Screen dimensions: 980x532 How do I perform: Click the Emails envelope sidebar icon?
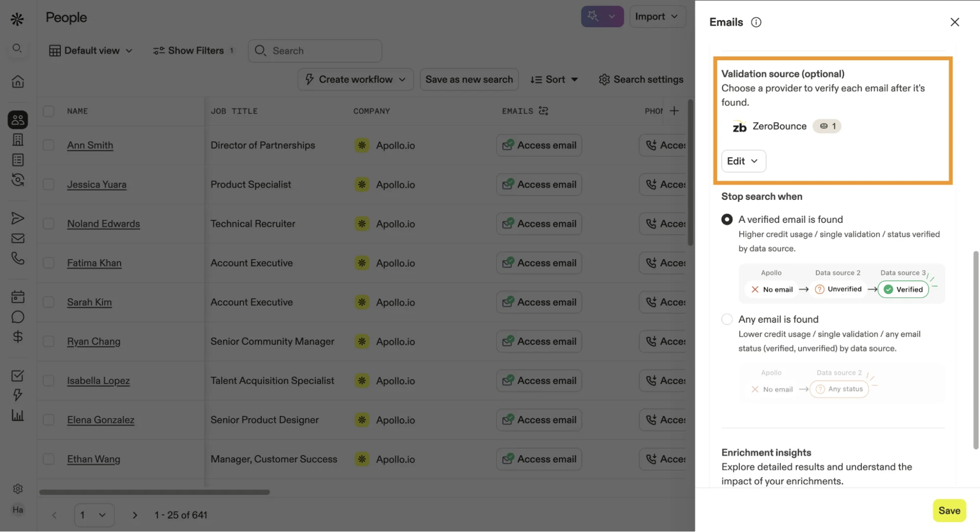18,238
